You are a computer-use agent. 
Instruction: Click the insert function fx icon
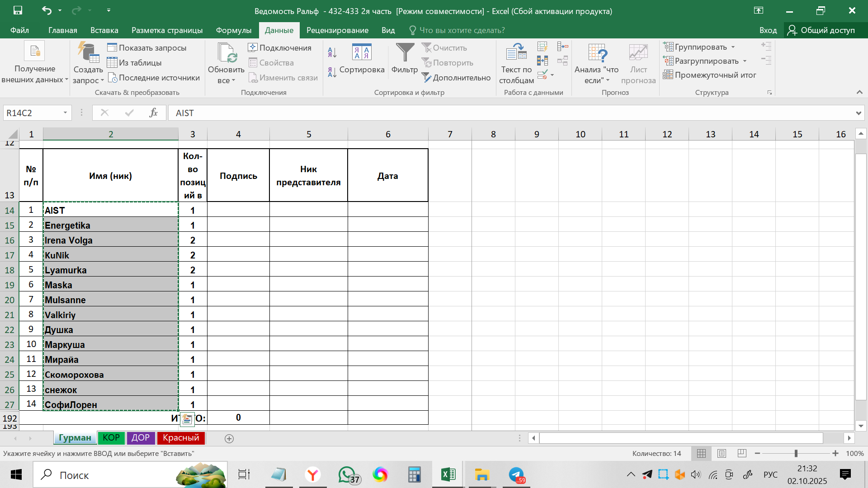153,113
